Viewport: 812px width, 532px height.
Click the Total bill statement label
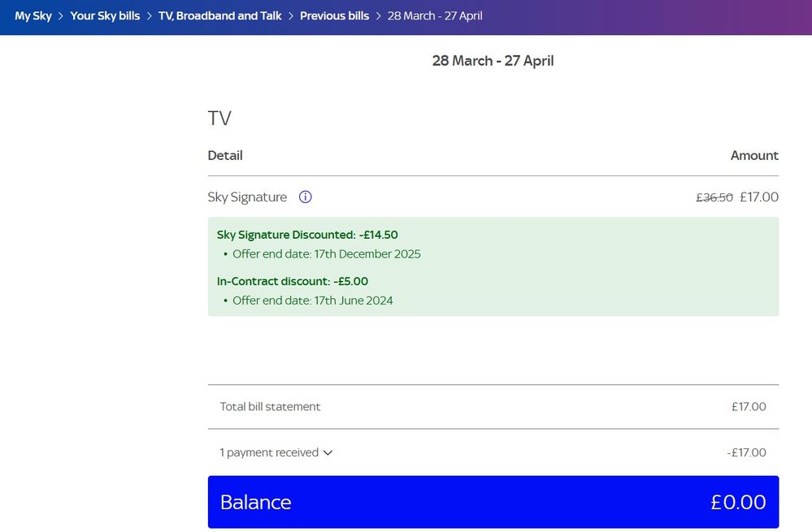point(271,407)
